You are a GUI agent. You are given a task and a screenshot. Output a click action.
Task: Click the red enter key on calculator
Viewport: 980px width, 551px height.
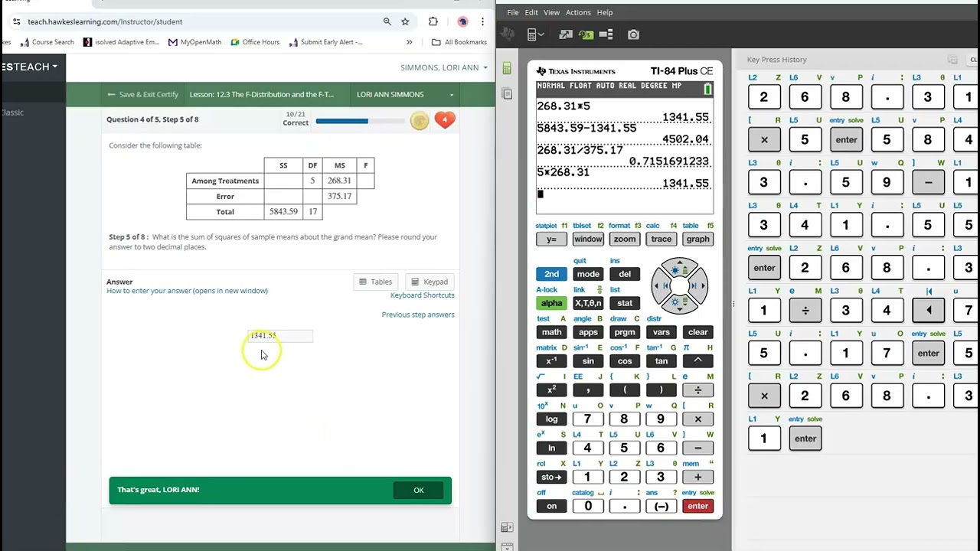(x=697, y=506)
